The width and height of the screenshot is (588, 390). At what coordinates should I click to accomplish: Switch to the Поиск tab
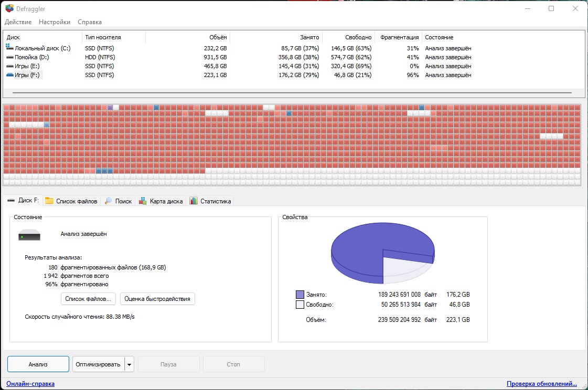[118, 201]
